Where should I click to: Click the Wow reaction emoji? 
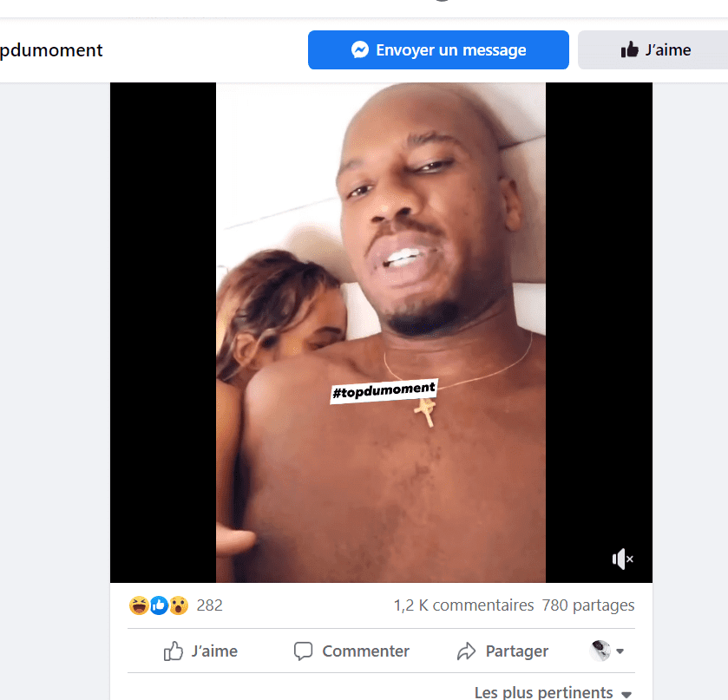click(179, 605)
